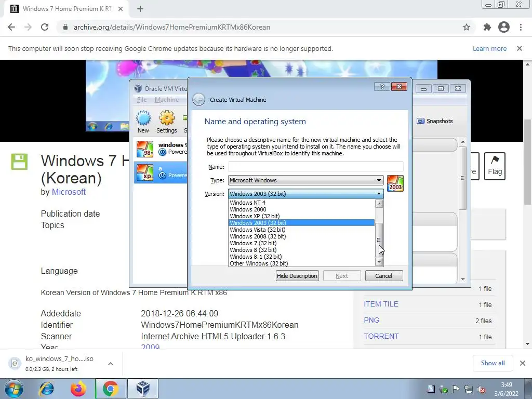Open a new Chrome tab
Screen dimensions: 532x399
[x=140, y=9]
